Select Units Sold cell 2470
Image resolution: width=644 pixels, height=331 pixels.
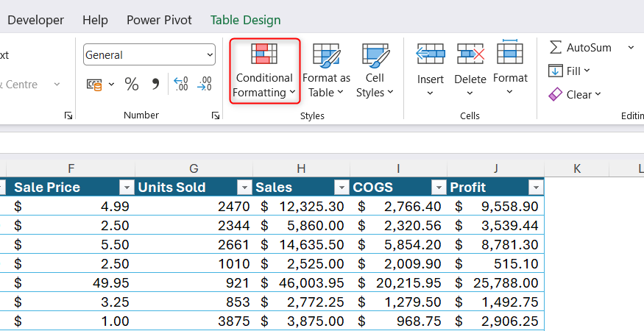click(x=194, y=206)
